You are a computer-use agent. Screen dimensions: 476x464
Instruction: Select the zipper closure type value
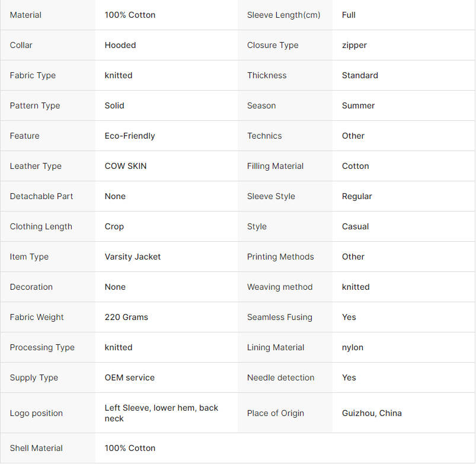point(354,45)
